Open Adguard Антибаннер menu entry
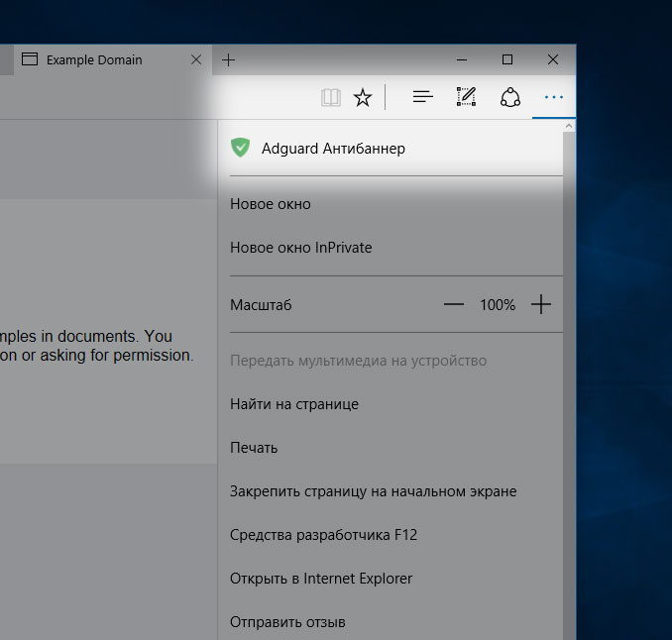Viewport: 672px width, 640px height. point(390,149)
